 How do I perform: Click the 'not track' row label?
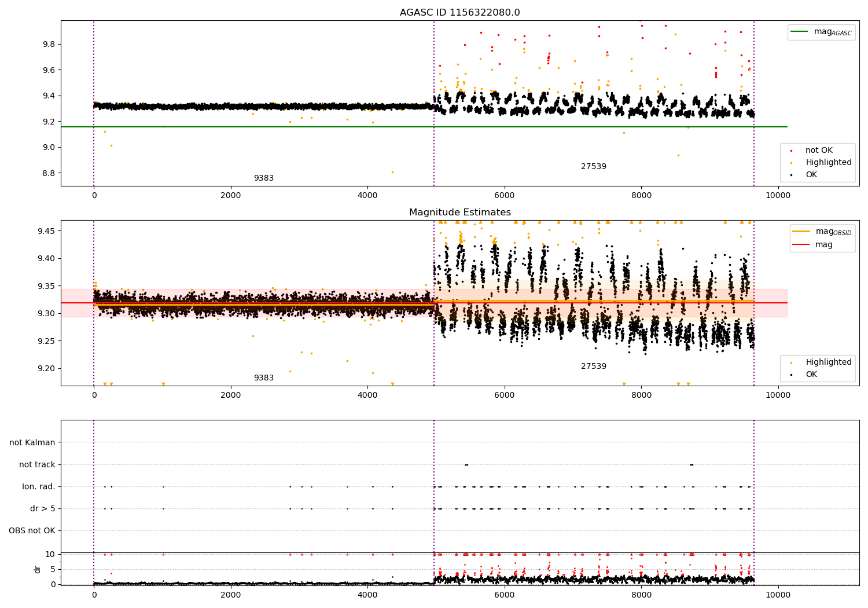tap(37, 465)
